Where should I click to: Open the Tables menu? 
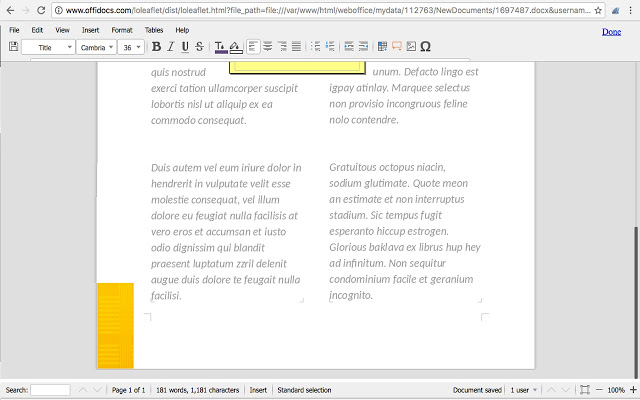(x=154, y=30)
